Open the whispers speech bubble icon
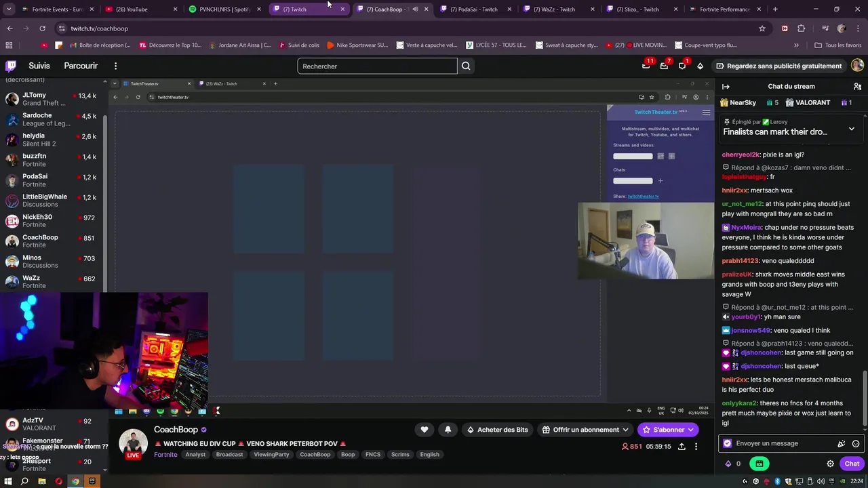 [682, 66]
